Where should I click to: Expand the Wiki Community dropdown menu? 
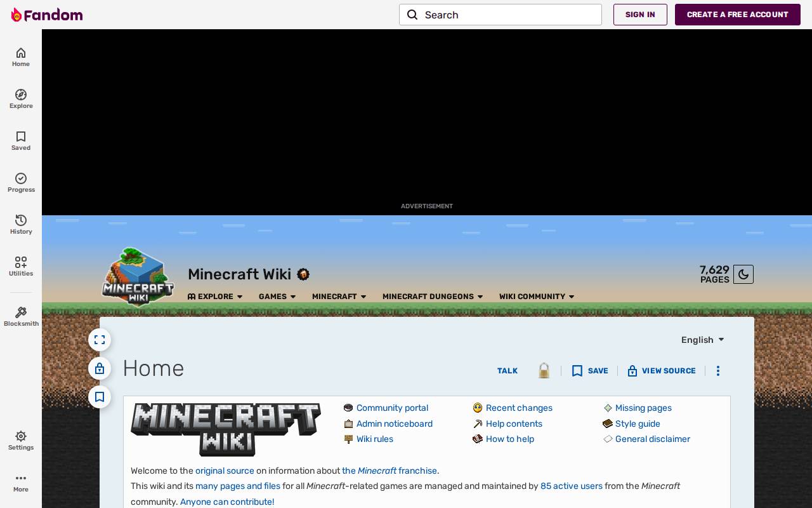[537, 297]
